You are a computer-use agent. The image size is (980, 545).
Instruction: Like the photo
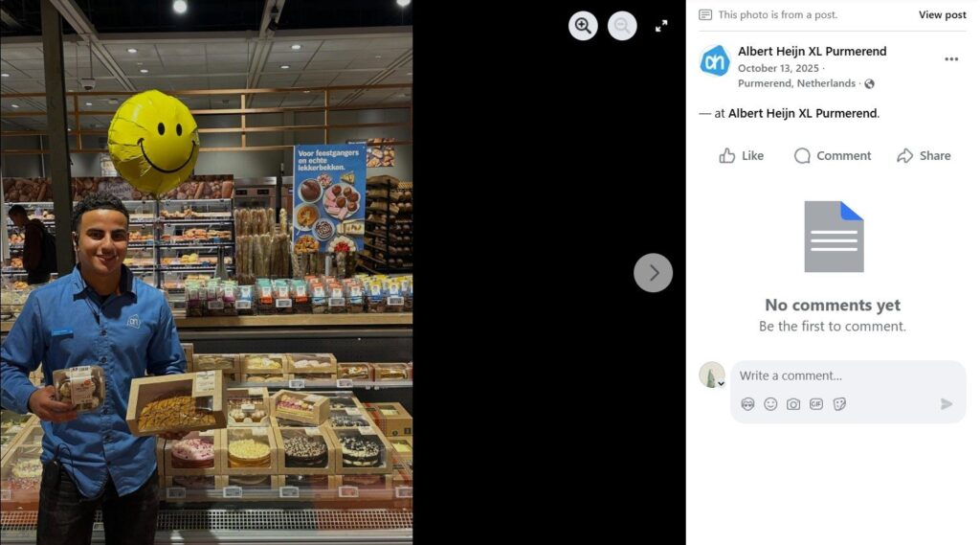click(742, 156)
